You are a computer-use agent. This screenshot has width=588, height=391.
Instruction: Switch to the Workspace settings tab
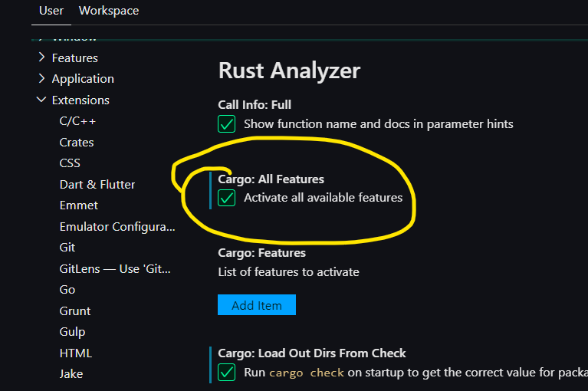pyautogui.click(x=109, y=11)
